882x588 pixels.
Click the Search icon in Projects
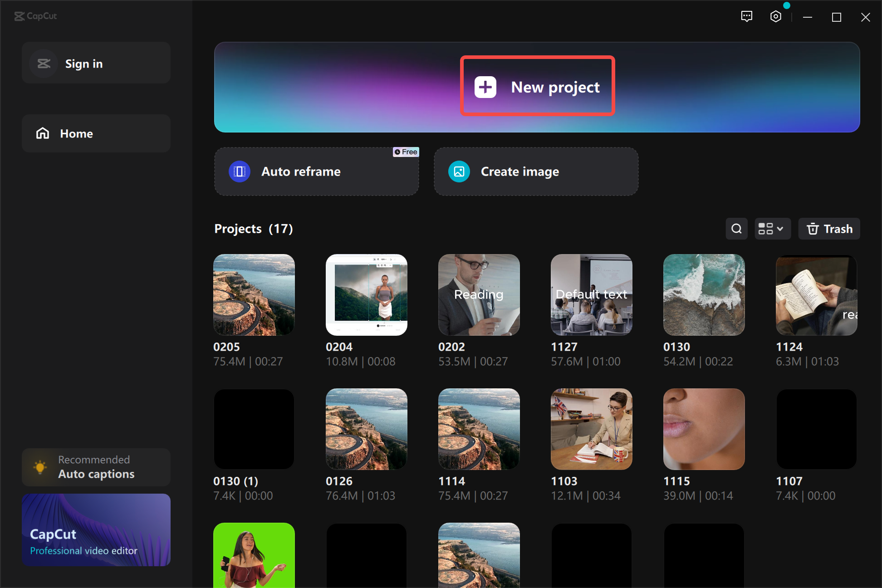(x=737, y=228)
